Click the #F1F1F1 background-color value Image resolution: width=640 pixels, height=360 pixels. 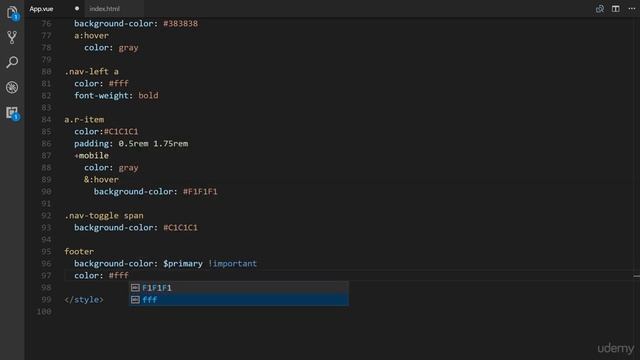(x=200, y=191)
